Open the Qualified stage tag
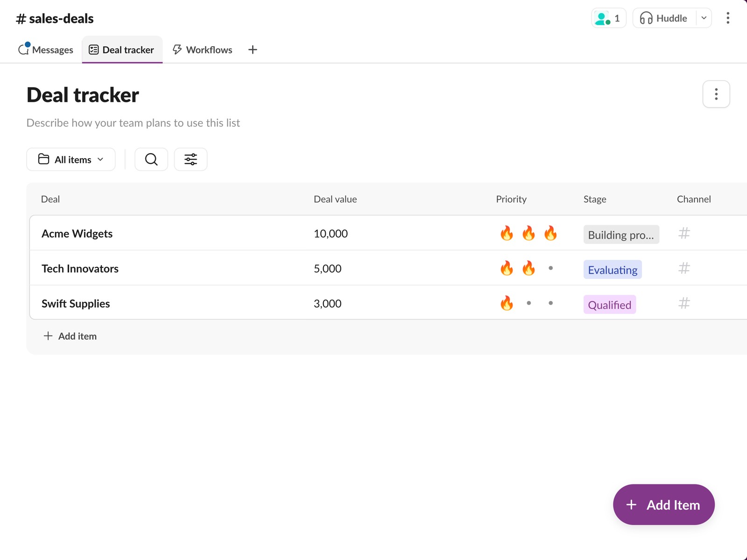 coord(609,304)
